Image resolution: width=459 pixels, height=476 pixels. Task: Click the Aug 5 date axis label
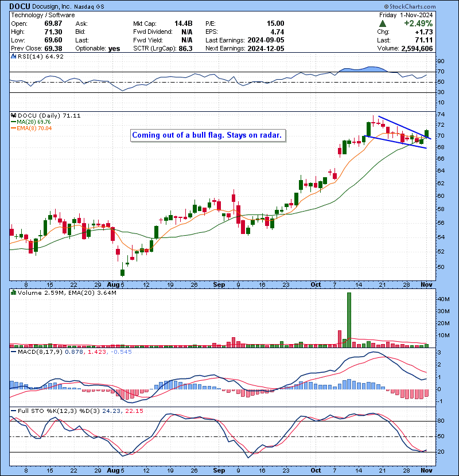click(x=116, y=284)
